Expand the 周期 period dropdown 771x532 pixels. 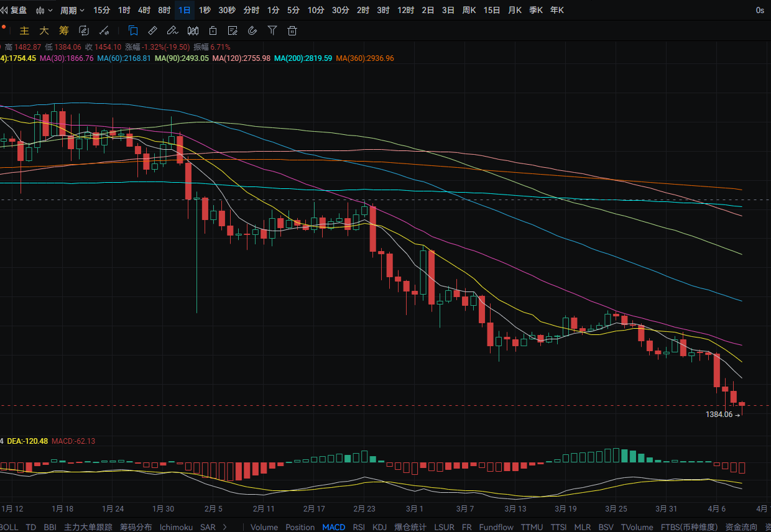72,10
